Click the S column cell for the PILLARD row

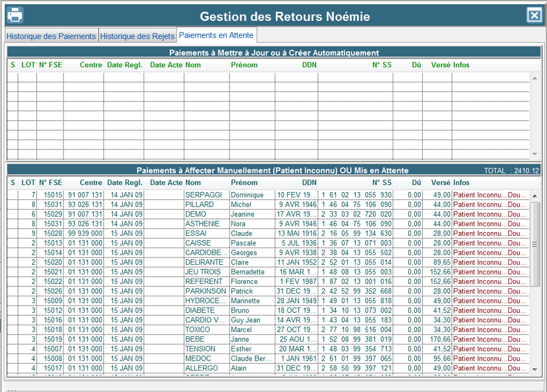click(13, 204)
